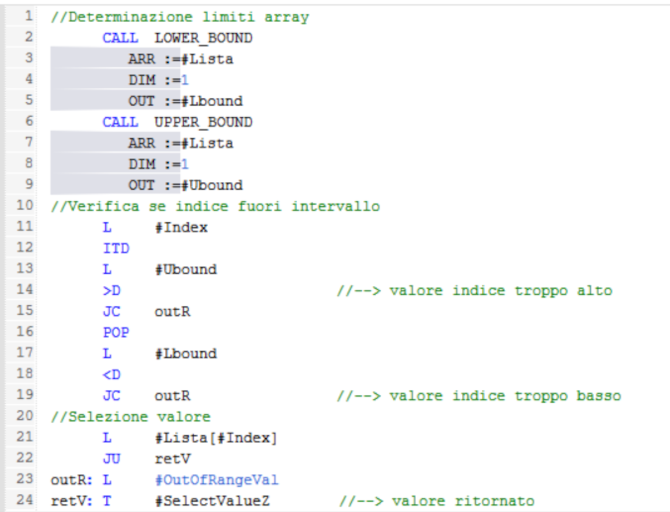Click the #SelectValueZ variable on line 24
670x512 pixels.
[211, 500]
